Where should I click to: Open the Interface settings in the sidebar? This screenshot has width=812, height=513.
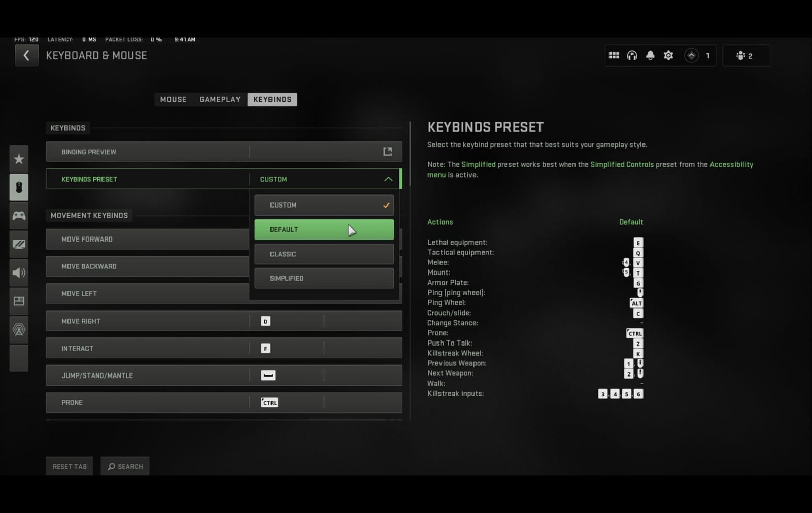(x=19, y=300)
